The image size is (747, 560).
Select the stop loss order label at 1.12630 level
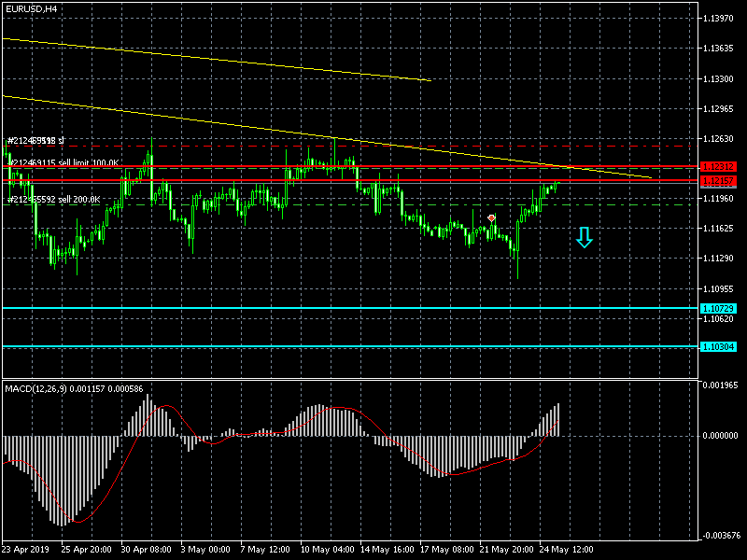tap(35, 141)
